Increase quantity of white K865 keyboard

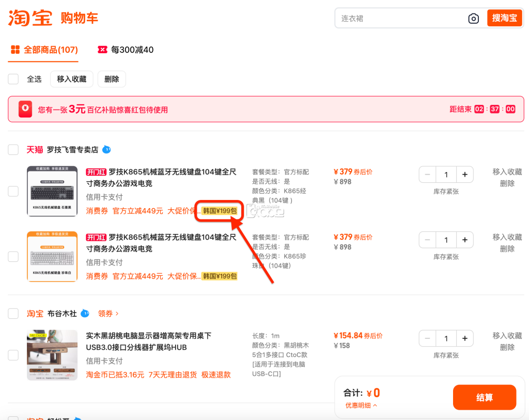coord(464,240)
